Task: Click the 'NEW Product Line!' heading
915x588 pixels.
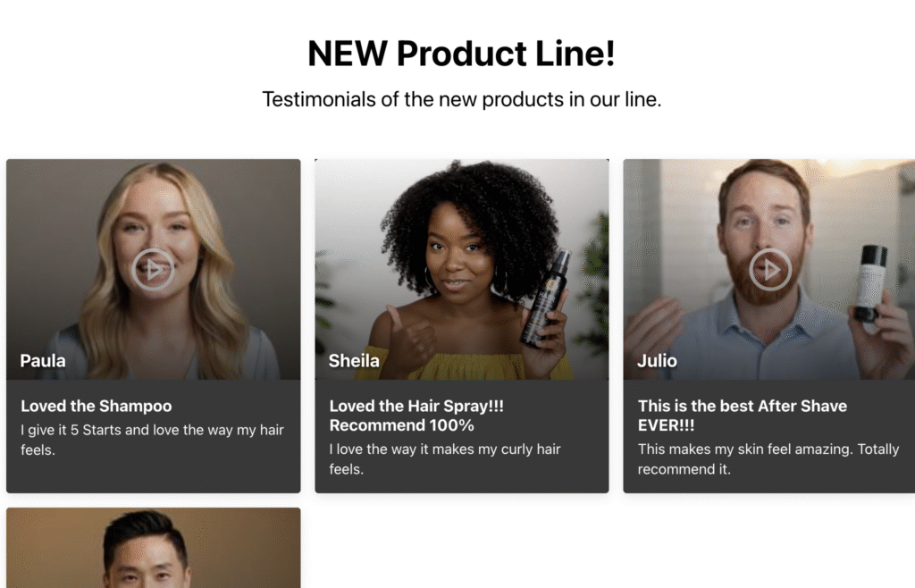Action: (x=461, y=54)
